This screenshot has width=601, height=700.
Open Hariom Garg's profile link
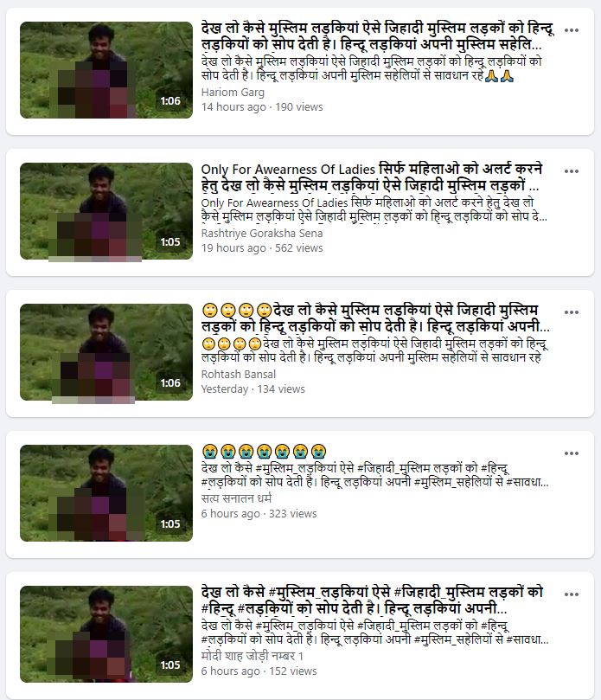tap(233, 93)
